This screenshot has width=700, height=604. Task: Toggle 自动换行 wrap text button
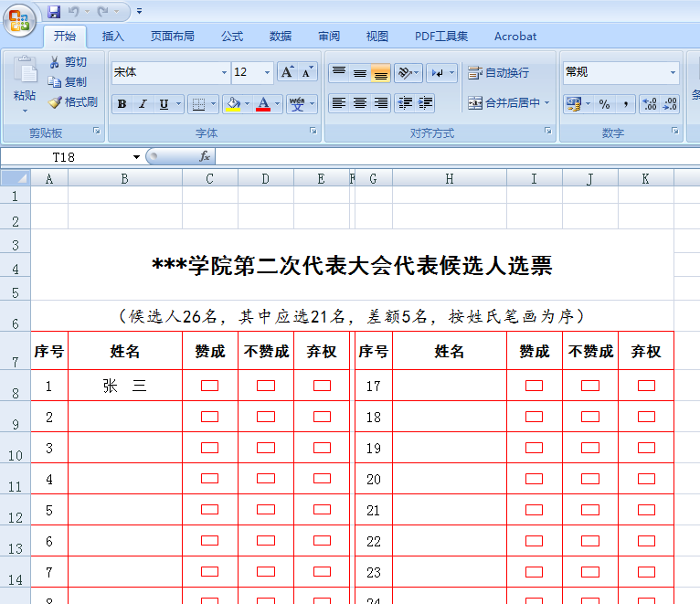click(x=498, y=73)
